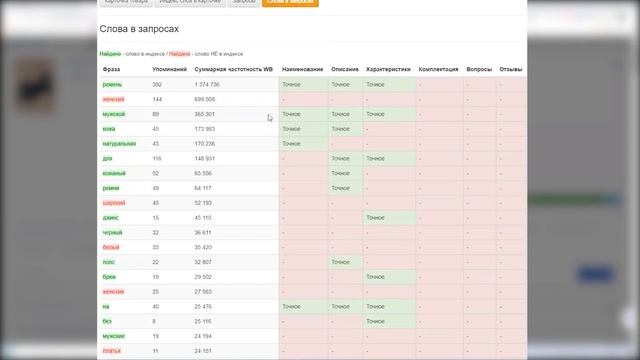Viewport: 640px width, 360px height.
Task: Switch to Индекс слов в карточке tab
Action: [x=190, y=2]
